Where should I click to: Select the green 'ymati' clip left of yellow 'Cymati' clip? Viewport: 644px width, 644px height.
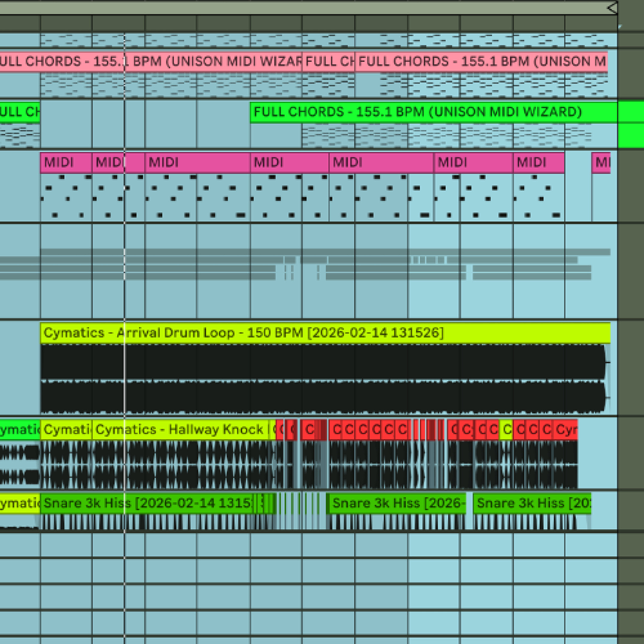20,430
